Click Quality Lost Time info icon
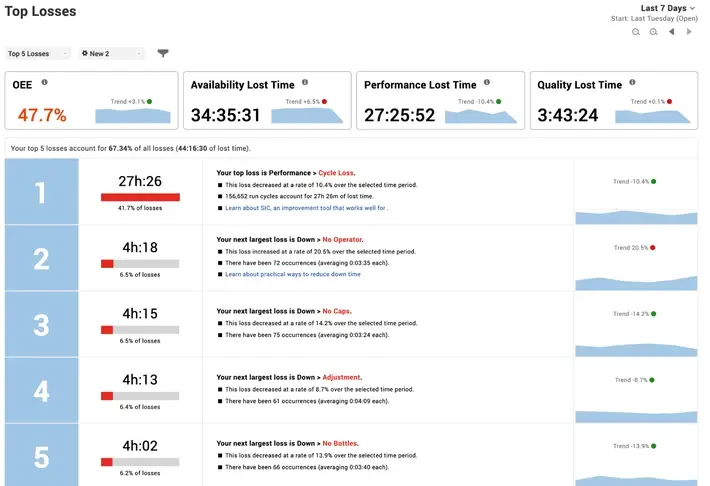This screenshot has height=486, width=710. (x=632, y=82)
